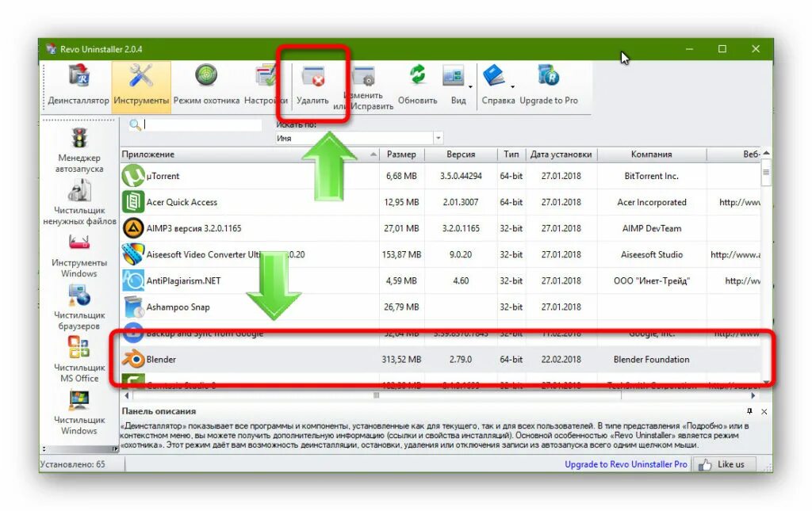The height and width of the screenshot is (511, 812).
Task: Click the horizontal scrollbar left arrow
Action: click(127, 395)
